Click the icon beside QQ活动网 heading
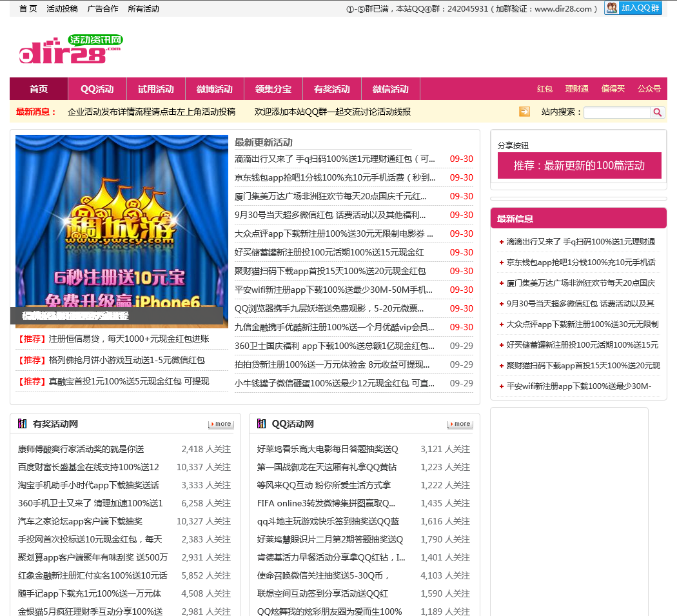The width and height of the screenshot is (677, 616). (x=261, y=424)
